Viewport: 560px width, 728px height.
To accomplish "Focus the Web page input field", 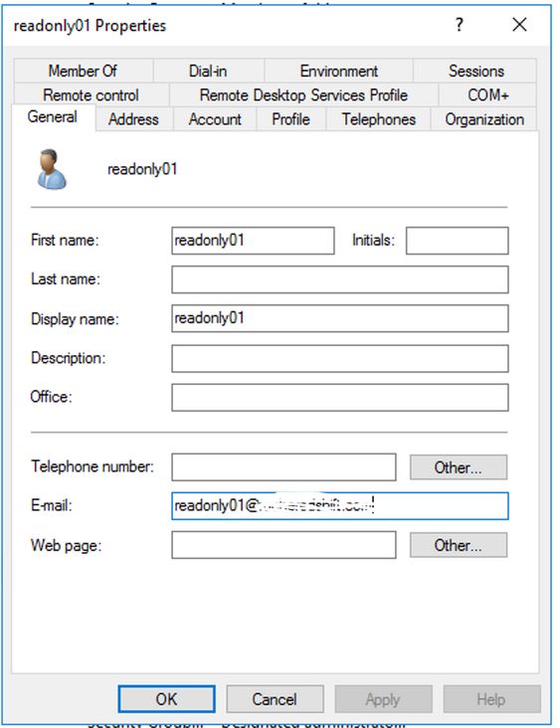I will pos(283,545).
